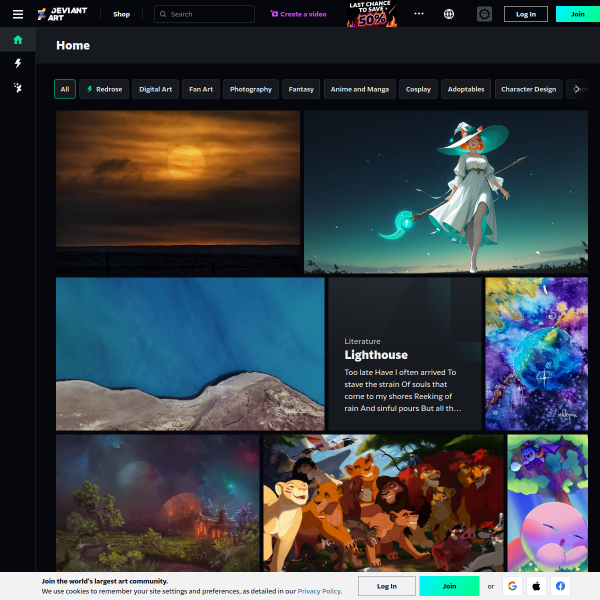This screenshot has width=600, height=600.
Task: Sign in with Apple icon
Action: pyautogui.click(x=536, y=586)
